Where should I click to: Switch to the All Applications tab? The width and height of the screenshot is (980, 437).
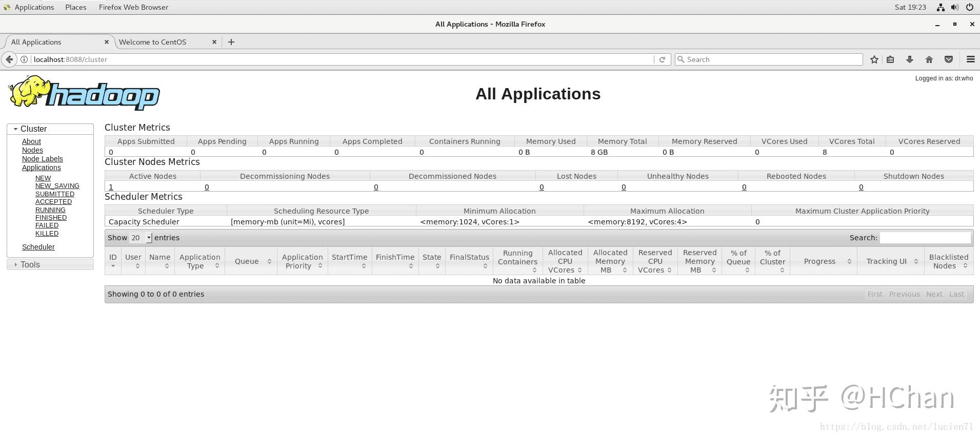pos(57,42)
